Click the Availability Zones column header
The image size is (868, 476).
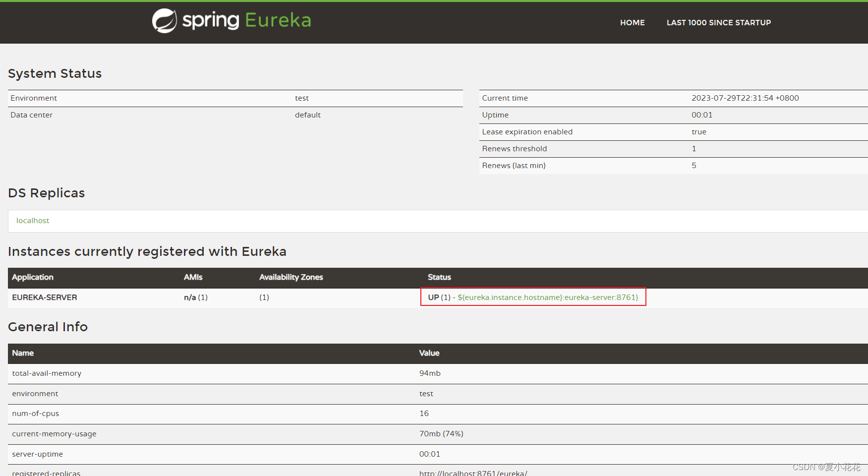[x=291, y=277]
